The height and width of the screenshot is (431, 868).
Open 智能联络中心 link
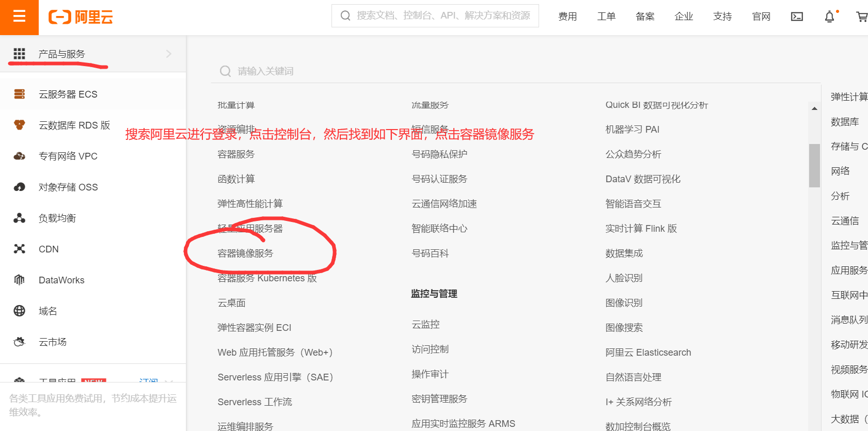pos(439,229)
